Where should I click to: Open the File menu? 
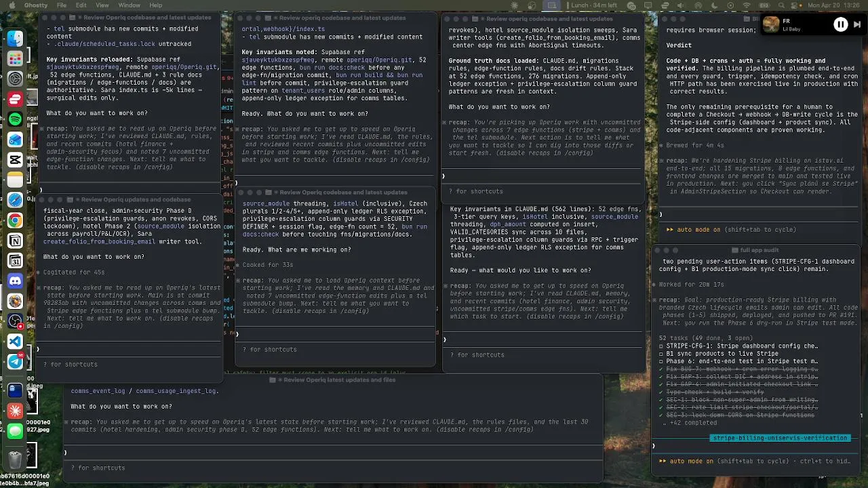[62, 5]
